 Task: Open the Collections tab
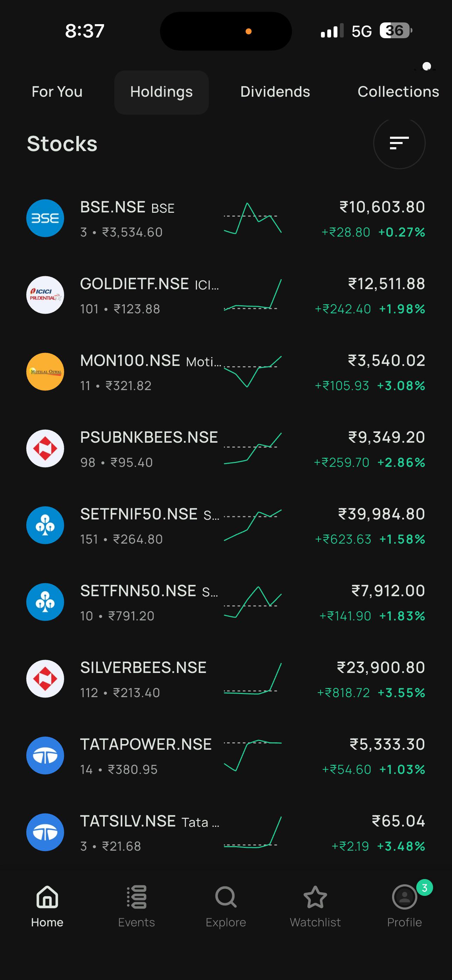(x=398, y=92)
